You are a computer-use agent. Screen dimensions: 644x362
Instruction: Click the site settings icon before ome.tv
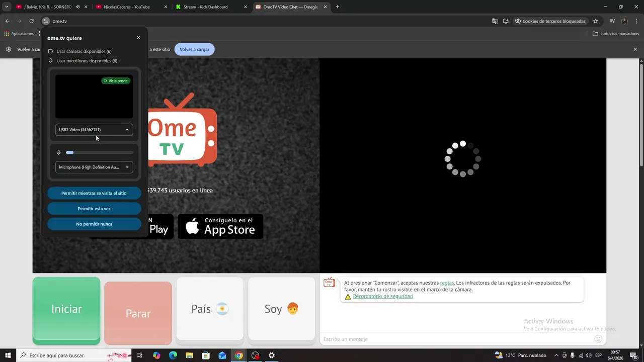46,21
